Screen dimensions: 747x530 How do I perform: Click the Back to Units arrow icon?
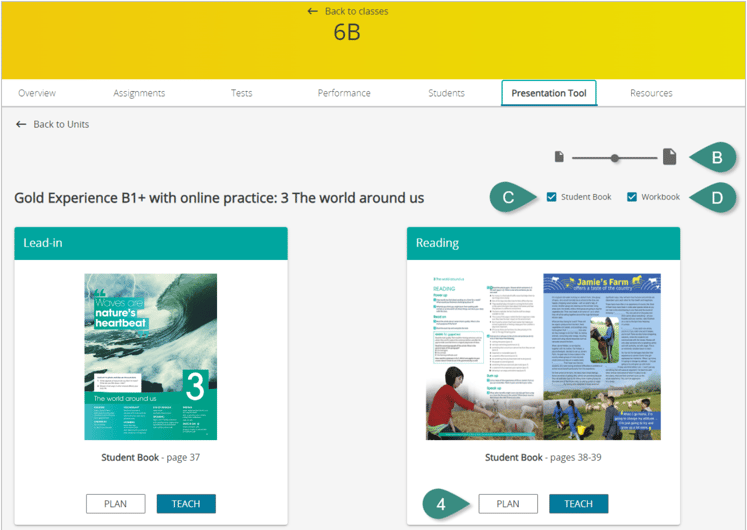tap(21, 124)
